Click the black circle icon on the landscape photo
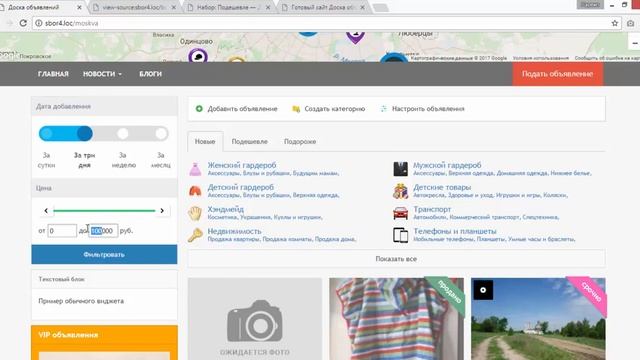Image resolution: width=640 pixels, height=360 pixels. (483, 290)
